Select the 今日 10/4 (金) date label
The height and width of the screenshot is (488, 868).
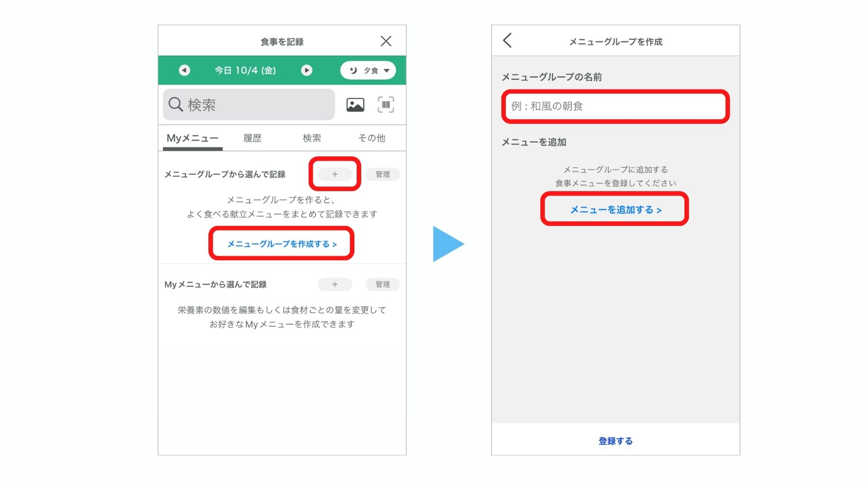click(245, 70)
